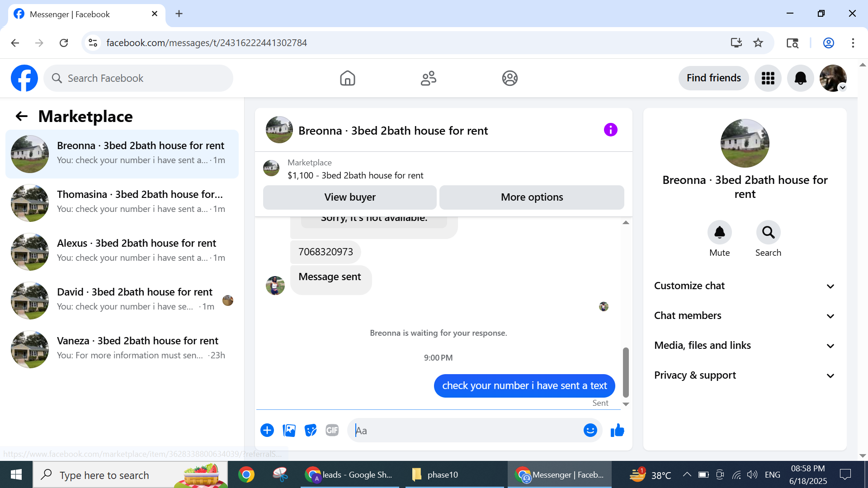Install app icon in address bar
The image size is (868, 488).
tap(736, 43)
